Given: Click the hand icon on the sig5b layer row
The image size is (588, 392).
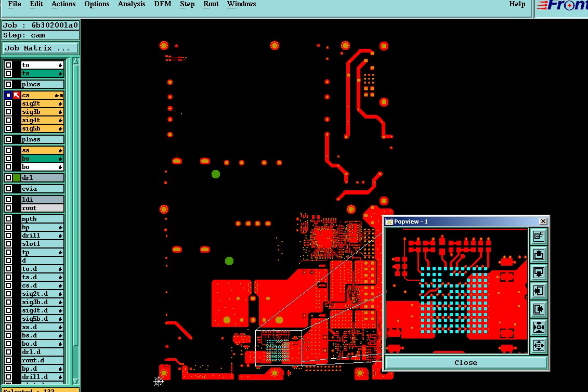Looking at the screenshot, I should pyautogui.click(x=60, y=128).
